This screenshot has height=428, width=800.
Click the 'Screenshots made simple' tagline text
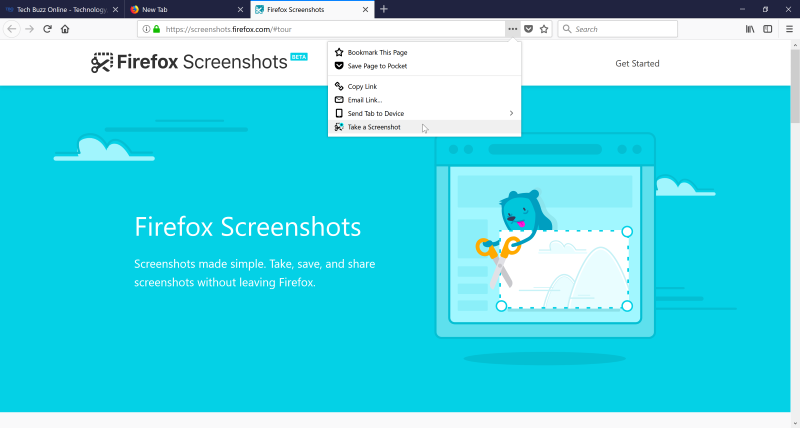[x=255, y=273]
